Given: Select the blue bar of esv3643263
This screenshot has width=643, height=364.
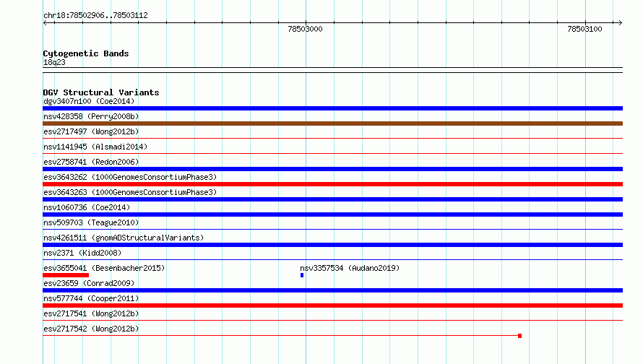Looking at the screenshot, I should (332, 199).
